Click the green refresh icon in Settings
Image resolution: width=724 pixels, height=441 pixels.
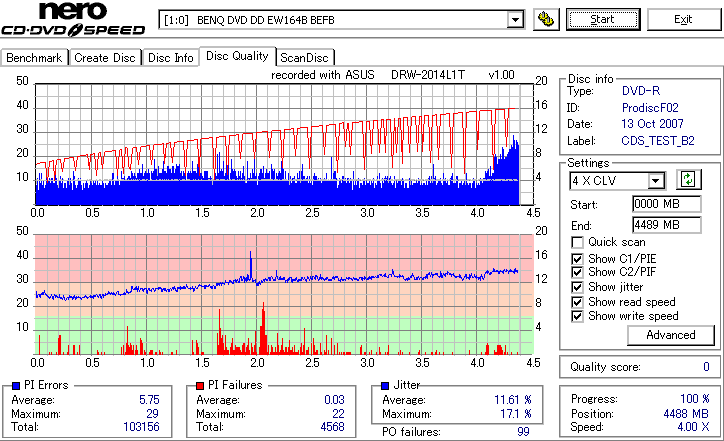click(x=688, y=180)
